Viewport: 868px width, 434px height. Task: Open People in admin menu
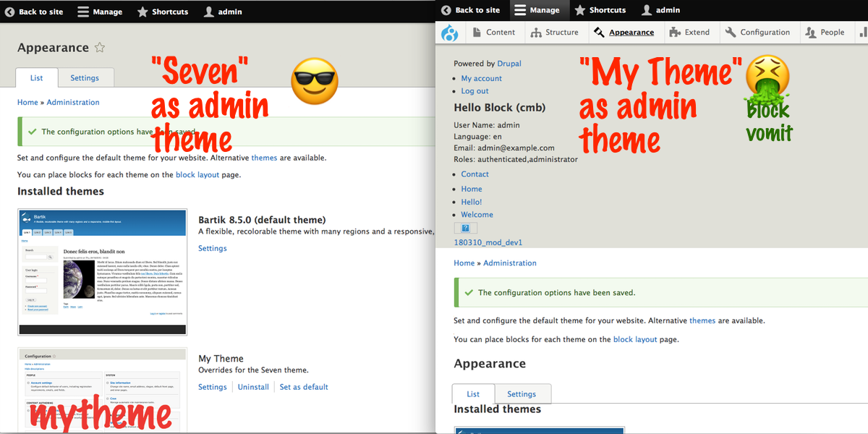824,33
